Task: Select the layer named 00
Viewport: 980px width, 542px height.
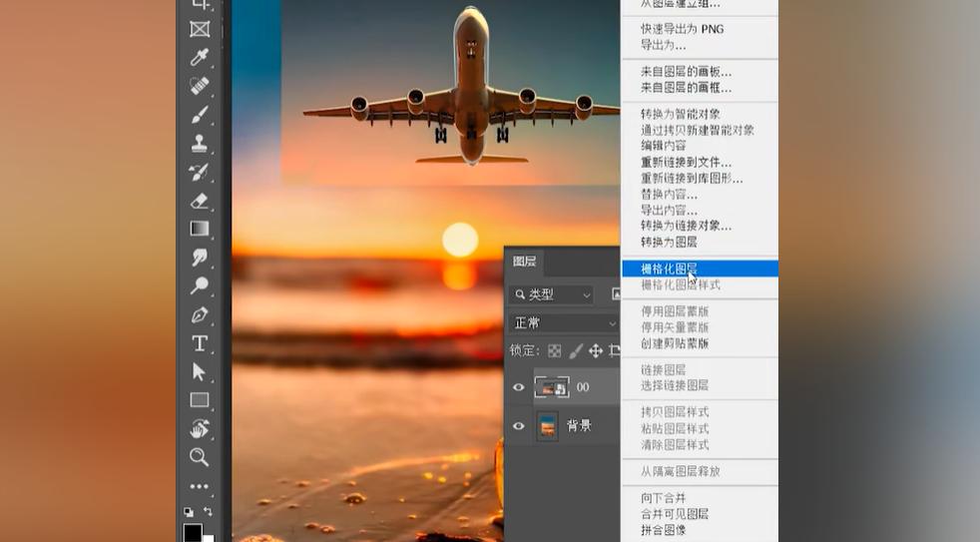Action: 583,387
